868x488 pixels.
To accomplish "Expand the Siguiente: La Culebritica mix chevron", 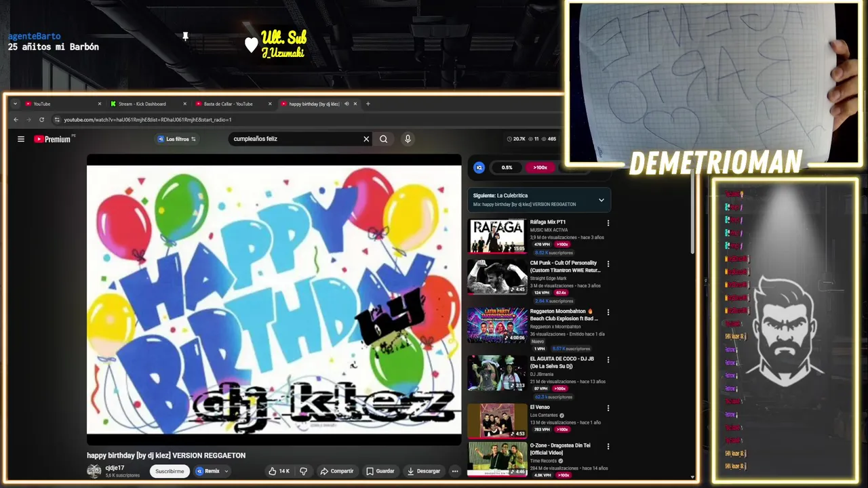I will pyautogui.click(x=601, y=200).
